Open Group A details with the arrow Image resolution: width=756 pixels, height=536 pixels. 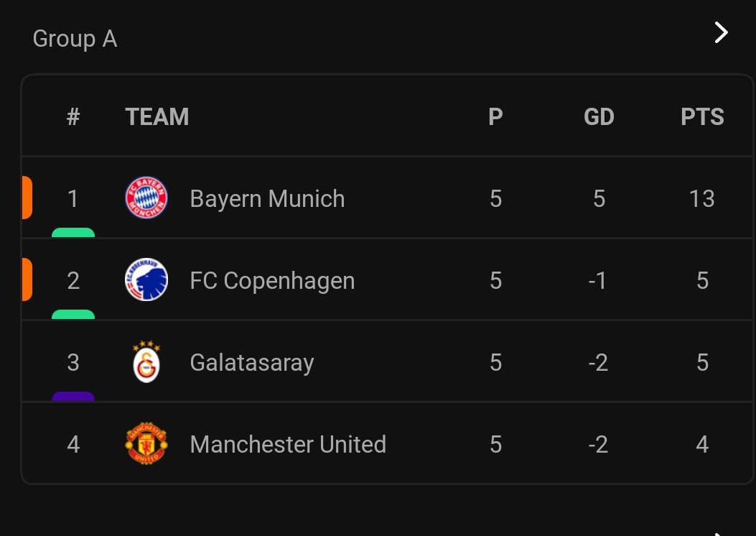point(721,32)
